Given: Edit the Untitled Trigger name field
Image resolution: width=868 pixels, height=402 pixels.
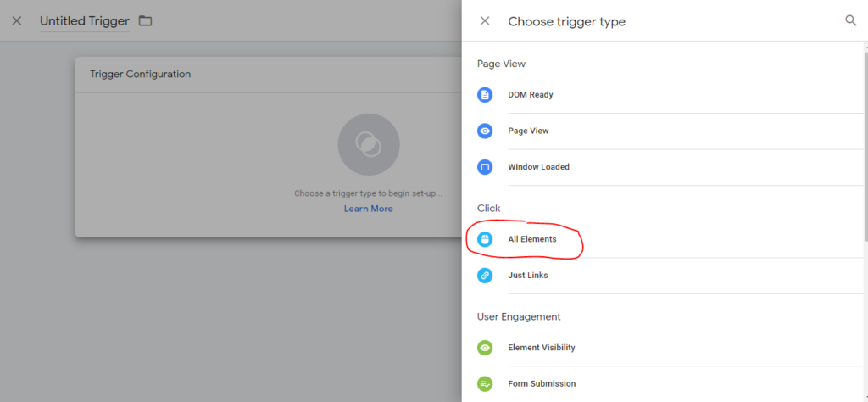Looking at the screenshot, I should [x=85, y=21].
